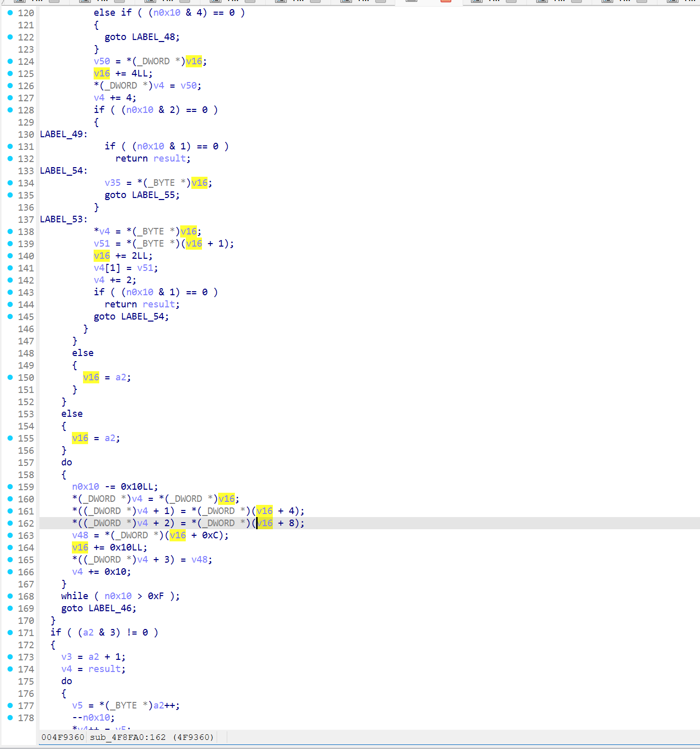The width and height of the screenshot is (700, 749).
Task: Click LABEL_48 in the goto on line 122
Action: pos(153,37)
